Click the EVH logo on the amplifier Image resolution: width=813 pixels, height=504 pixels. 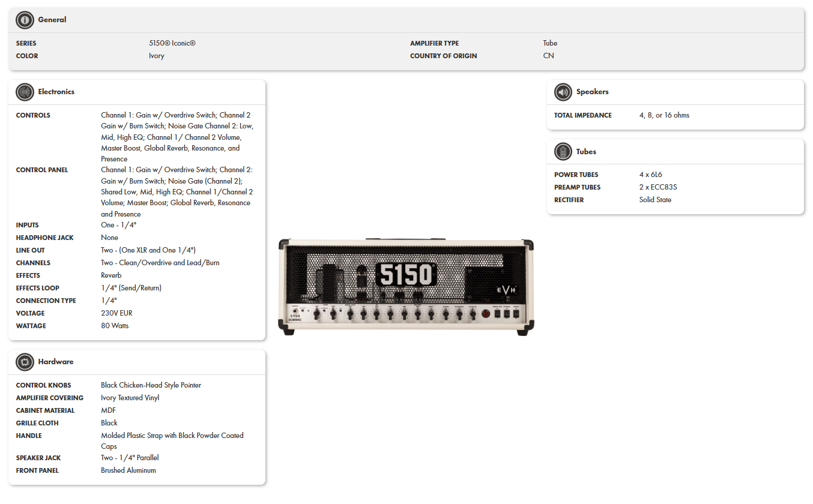pos(506,290)
